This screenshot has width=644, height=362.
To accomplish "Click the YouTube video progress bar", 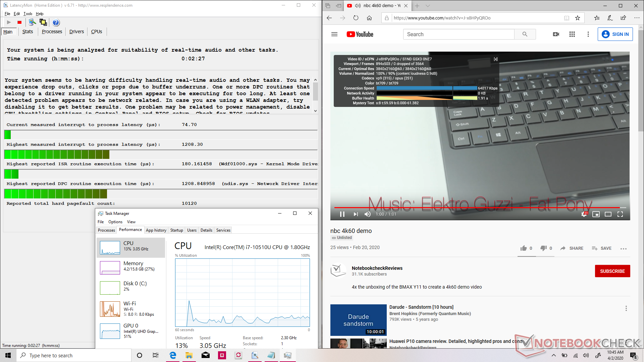I will coord(480,207).
